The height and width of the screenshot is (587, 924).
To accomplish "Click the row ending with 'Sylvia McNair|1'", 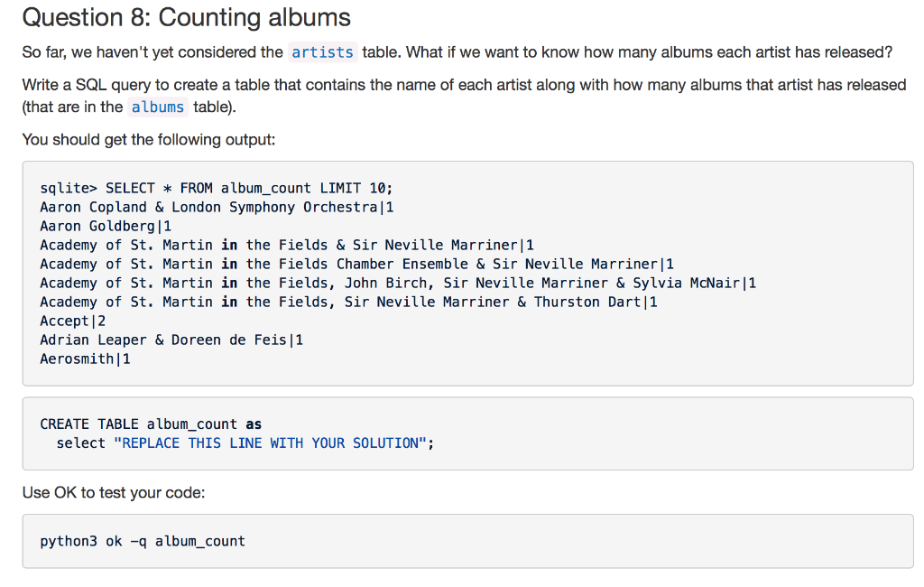I will pyautogui.click(x=397, y=283).
